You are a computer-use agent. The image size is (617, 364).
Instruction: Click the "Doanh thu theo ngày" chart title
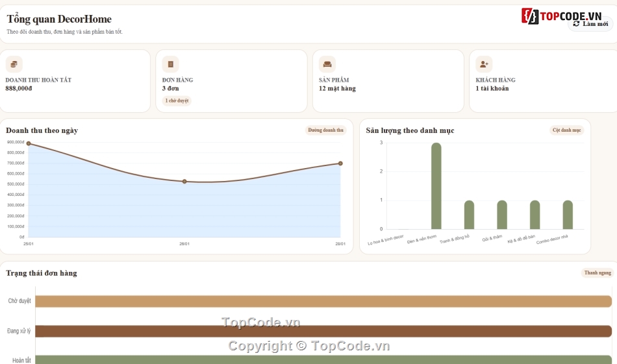pos(42,130)
